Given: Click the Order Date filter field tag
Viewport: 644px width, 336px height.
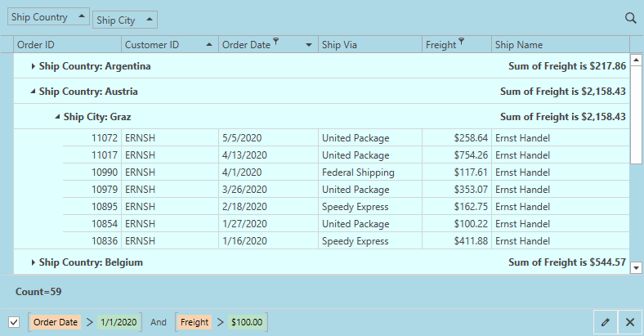Looking at the screenshot, I should coord(56,322).
